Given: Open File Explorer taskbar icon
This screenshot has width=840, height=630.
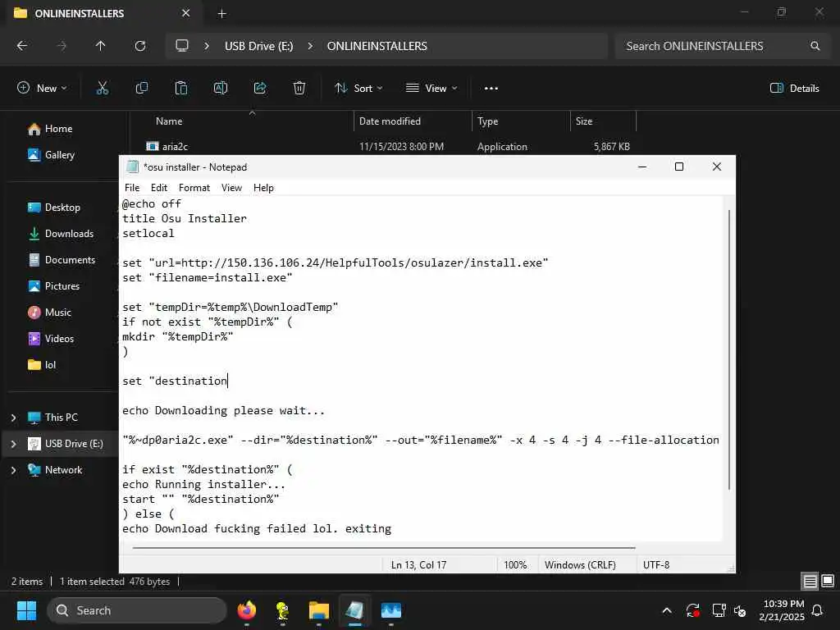Looking at the screenshot, I should coord(319,610).
